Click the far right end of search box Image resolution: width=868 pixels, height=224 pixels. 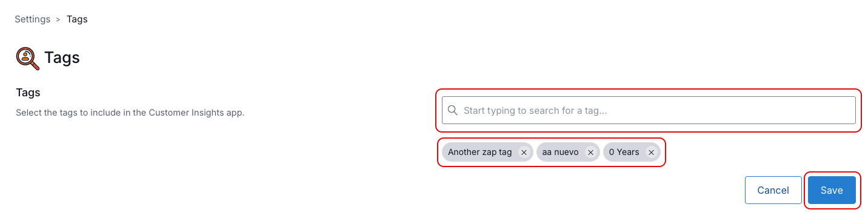pyautogui.click(x=846, y=110)
